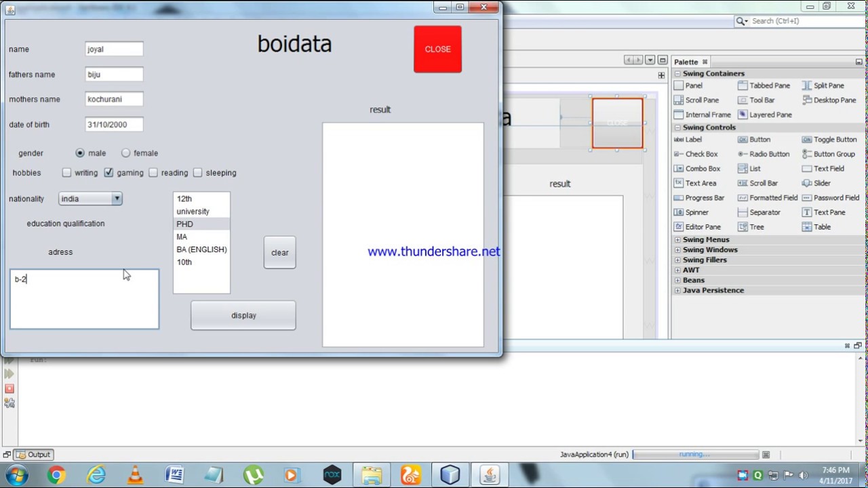Select the Combo Box palette component
The image size is (868, 488).
697,169
